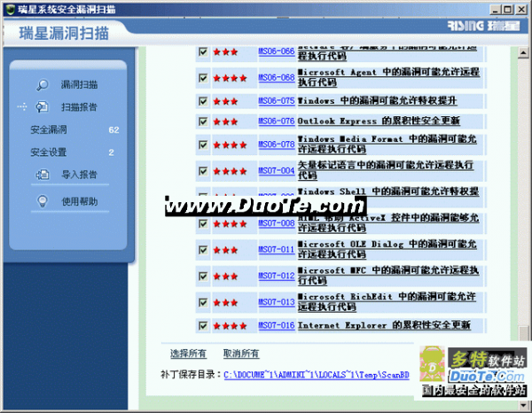Viewport: 532px width, 413px height.
Task: Open 导入报告 in the sidebar
Action: (79, 175)
